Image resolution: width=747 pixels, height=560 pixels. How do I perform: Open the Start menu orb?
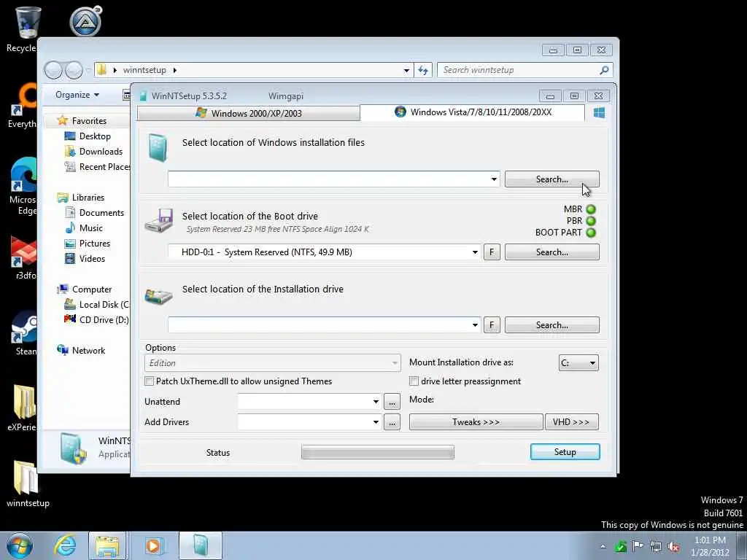(x=20, y=545)
